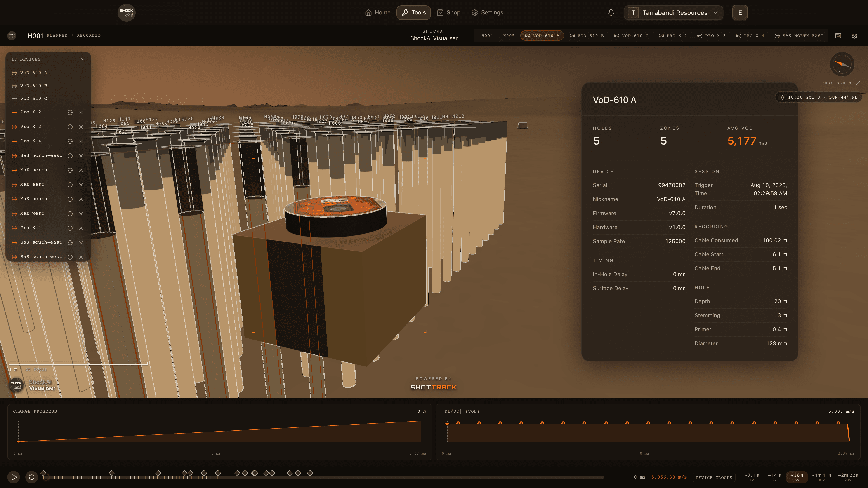Expand view using arrows beside True North

pos(858,83)
